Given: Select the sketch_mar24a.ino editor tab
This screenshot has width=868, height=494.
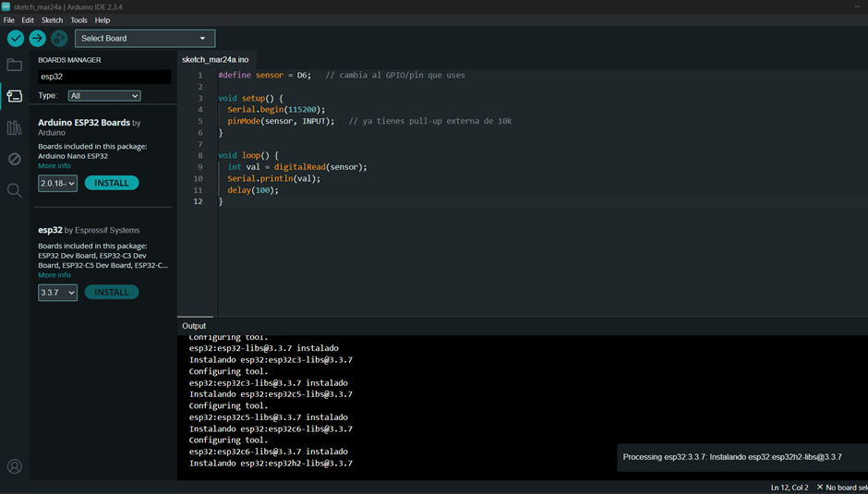Looking at the screenshot, I should (215, 59).
